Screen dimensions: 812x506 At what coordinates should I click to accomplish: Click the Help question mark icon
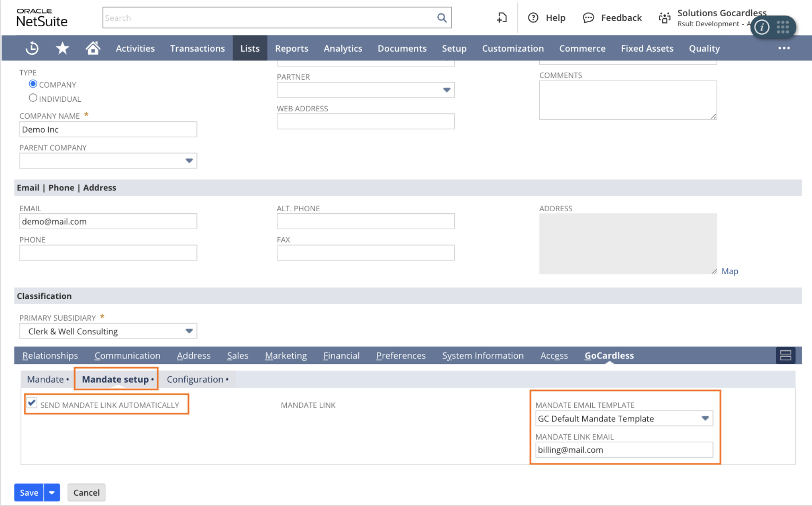533,18
